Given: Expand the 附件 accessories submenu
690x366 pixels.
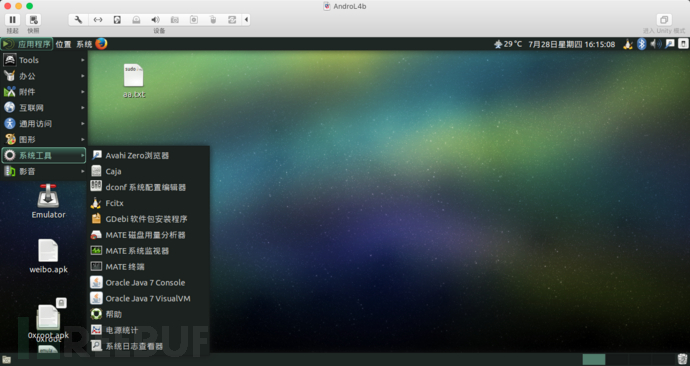Looking at the screenshot, I should (44, 92).
